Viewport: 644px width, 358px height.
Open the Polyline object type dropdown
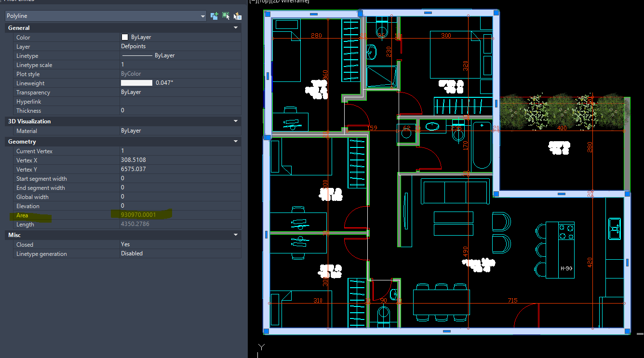click(202, 16)
